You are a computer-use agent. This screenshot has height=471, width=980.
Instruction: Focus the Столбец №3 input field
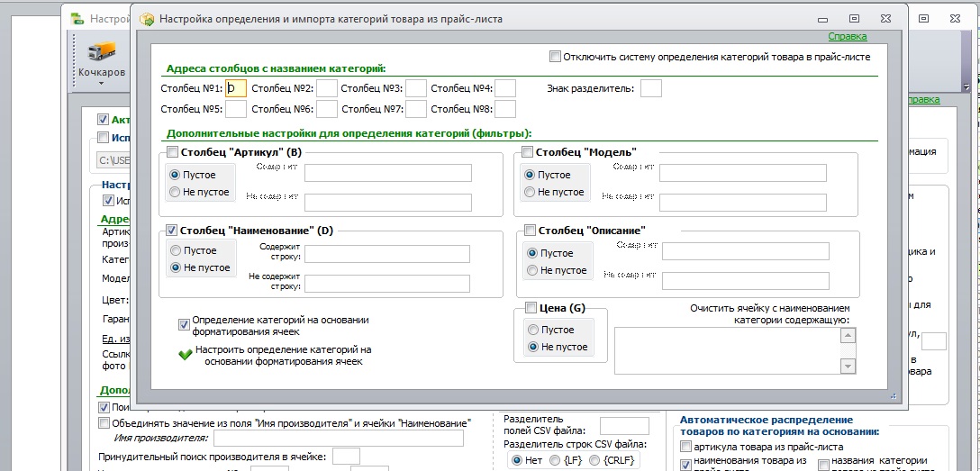[415, 88]
